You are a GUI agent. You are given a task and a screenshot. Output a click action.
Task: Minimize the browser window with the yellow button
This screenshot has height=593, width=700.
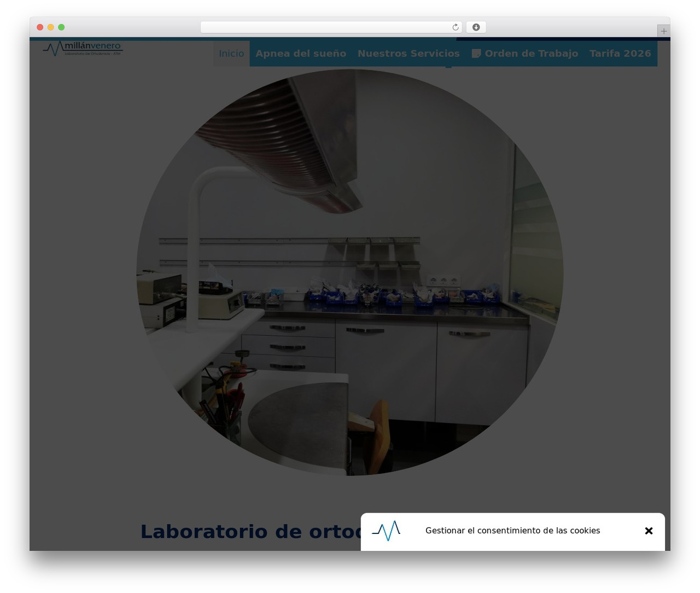click(51, 27)
